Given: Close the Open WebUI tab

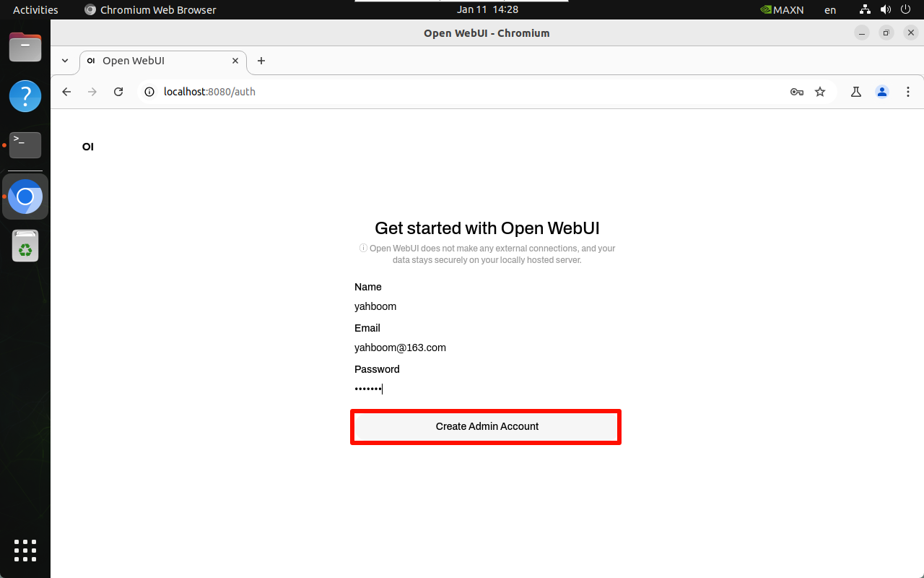Looking at the screenshot, I should tap(235, 61).
